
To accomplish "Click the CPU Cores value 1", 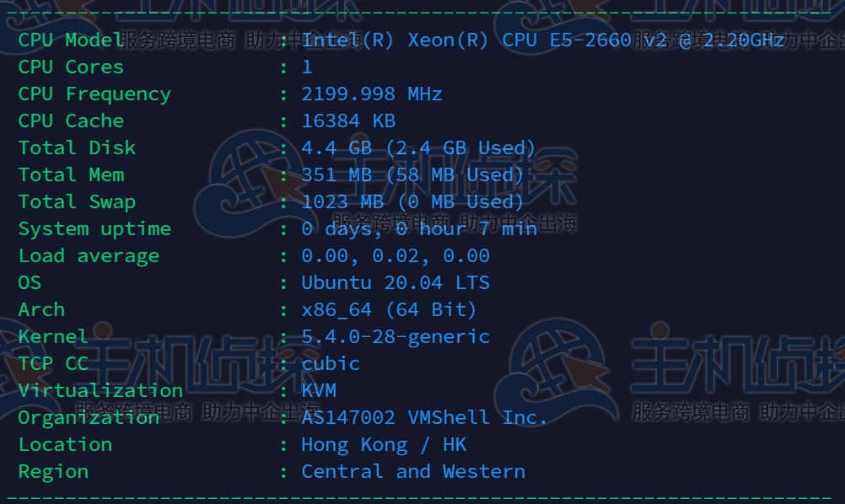I will coord(307,66).
